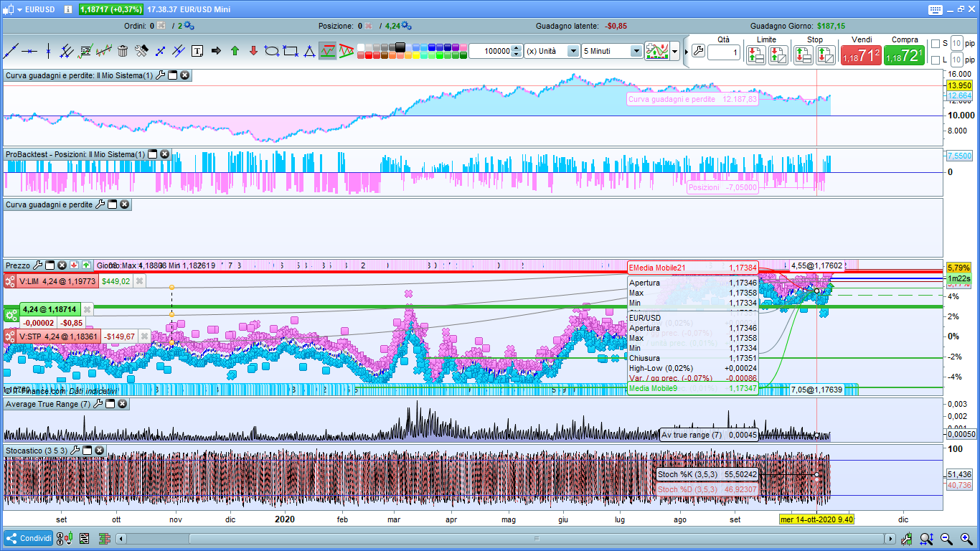Close the Stocastico indicator panel
The width and height of the screenshot is (980, 551).
pyautogui.click(x=100, y=451)
